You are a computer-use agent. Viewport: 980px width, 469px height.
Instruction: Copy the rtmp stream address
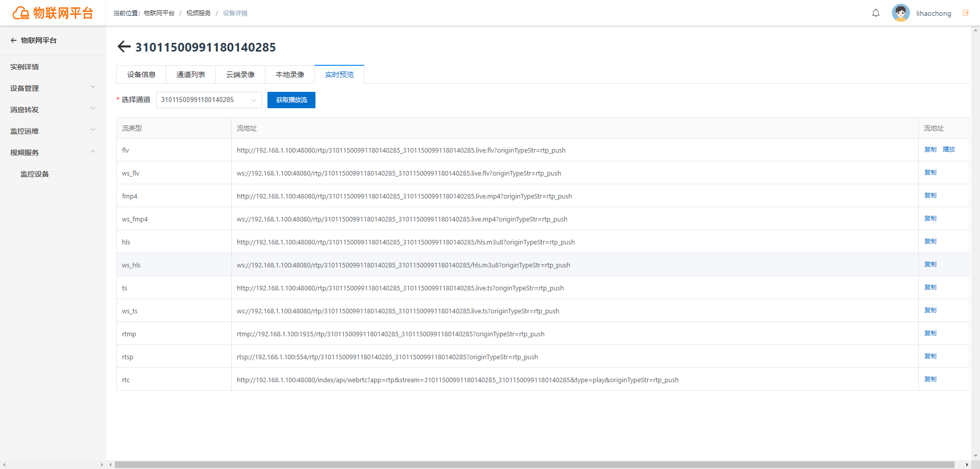coord(930,333)
